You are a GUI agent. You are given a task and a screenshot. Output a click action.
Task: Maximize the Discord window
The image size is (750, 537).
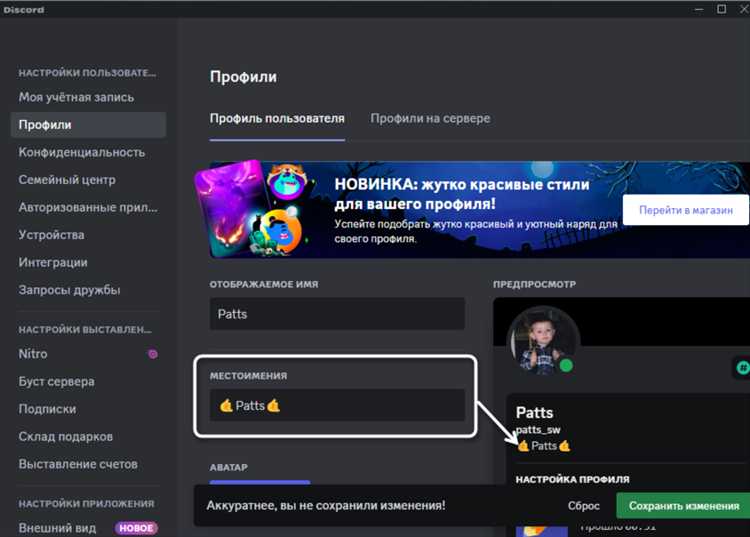721,9
